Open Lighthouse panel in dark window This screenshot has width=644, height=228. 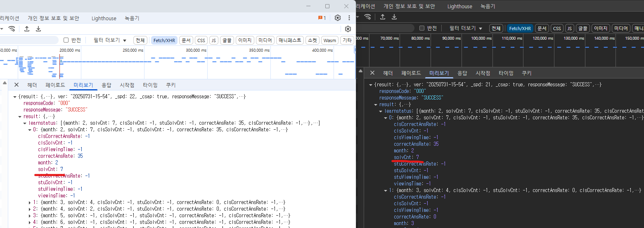coord(460,6)
